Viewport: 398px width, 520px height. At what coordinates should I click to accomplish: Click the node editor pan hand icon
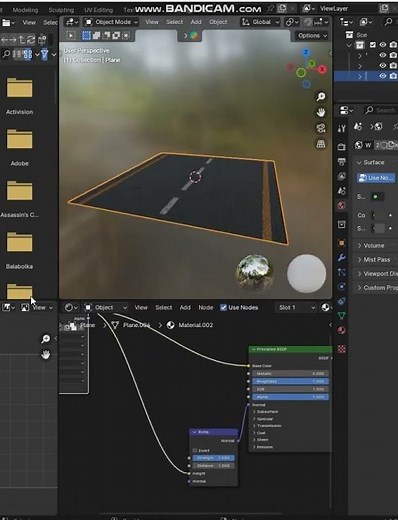(46, 355)
